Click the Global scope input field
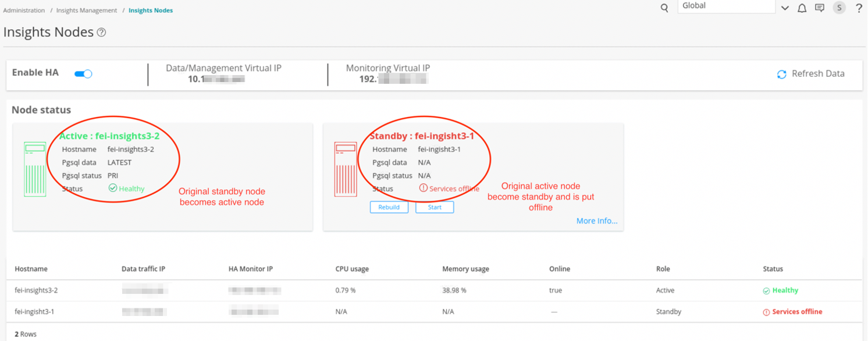The width and height of the screenshot is (868, 341). click(726, 6)
